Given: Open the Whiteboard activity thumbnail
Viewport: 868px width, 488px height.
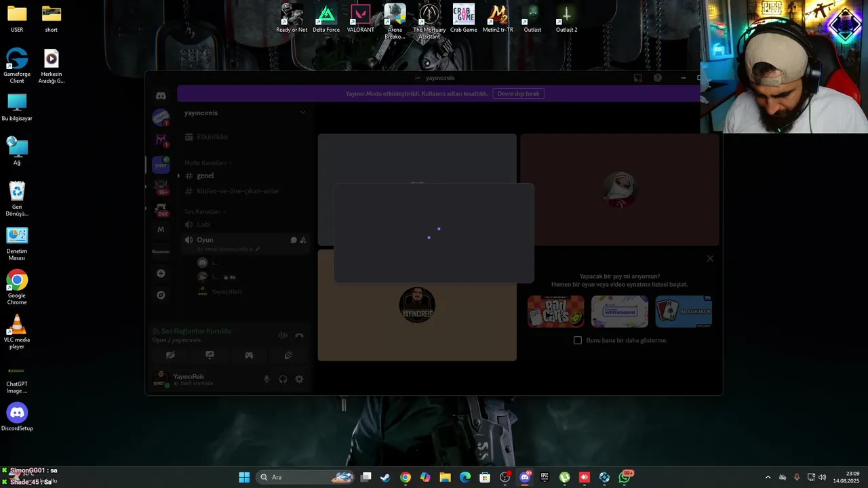Looking at the screenshot, I should pos(619,312).
